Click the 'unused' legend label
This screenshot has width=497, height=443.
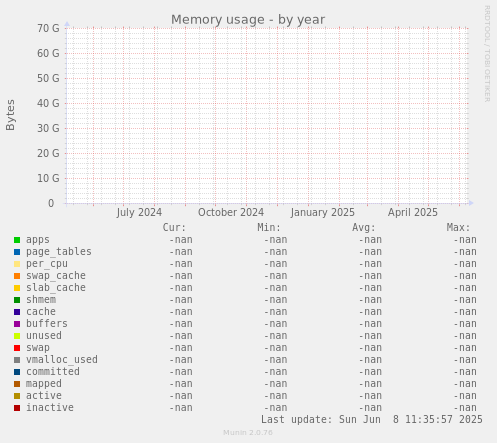pyautogui.click(x=44, y=336)
